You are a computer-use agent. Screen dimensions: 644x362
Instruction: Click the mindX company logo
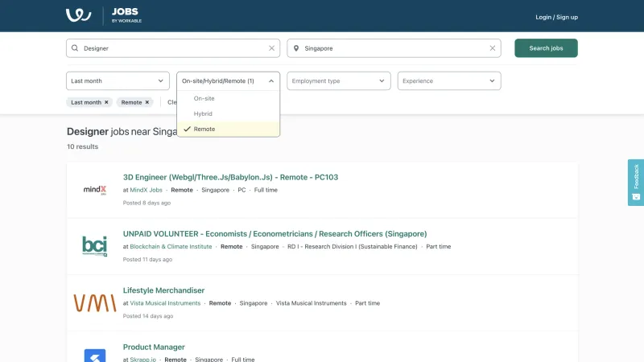[x=95, y=190]
